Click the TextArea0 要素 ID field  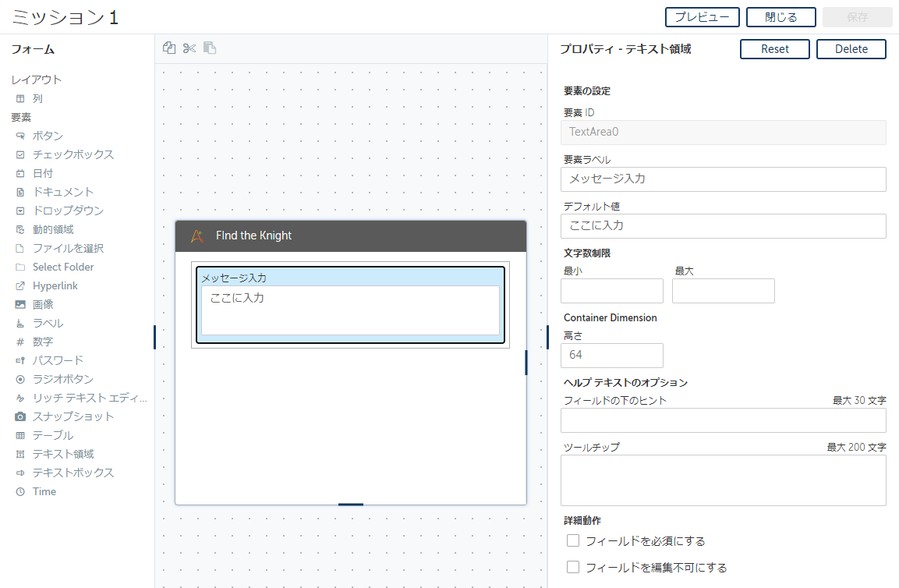click(x=723, y=132)
